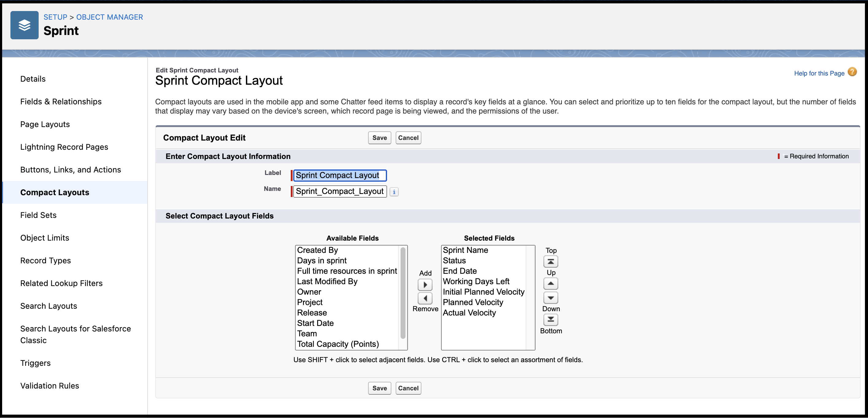868x418 pixels.
Task: Open Validation Rules section
Action: [x=50, y=386]
